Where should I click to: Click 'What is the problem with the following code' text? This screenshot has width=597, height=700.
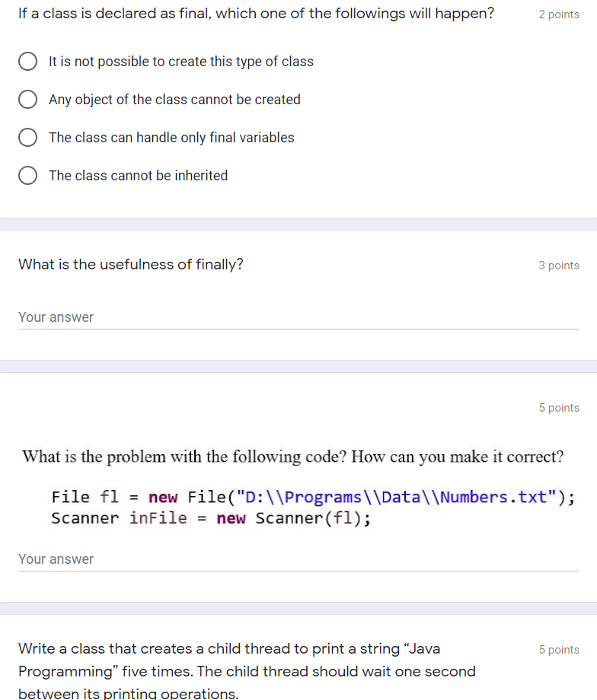pos(292,457)
